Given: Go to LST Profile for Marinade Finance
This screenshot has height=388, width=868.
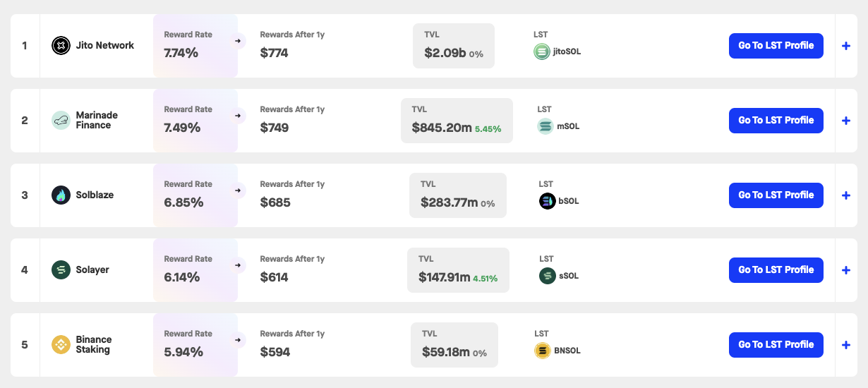Looking at the screenshot, I should [x=776, y=121].
